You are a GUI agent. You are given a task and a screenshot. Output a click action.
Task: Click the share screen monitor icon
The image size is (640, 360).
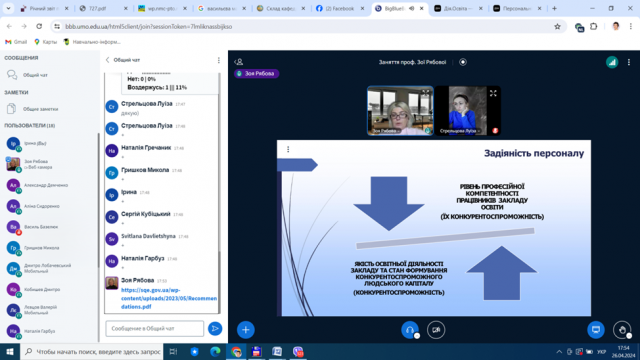click(596, 330)
